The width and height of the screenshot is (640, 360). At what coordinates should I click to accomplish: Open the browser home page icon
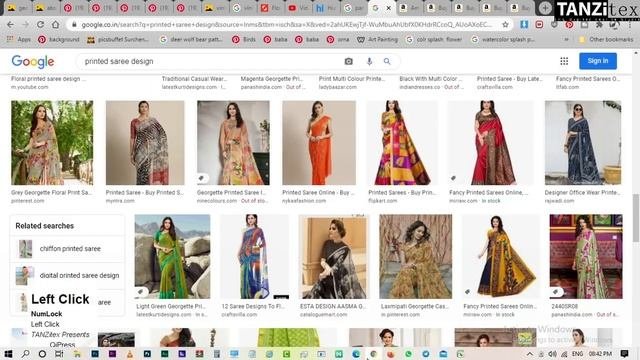pyautogui.click(x=56, y=25)
